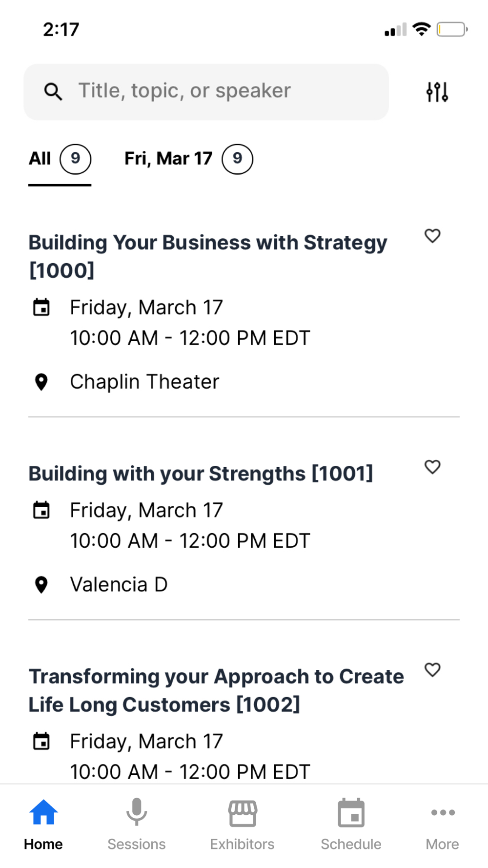Open the Sessions microphone tab
The image size is (488, 868).
[x=137, y=813]
